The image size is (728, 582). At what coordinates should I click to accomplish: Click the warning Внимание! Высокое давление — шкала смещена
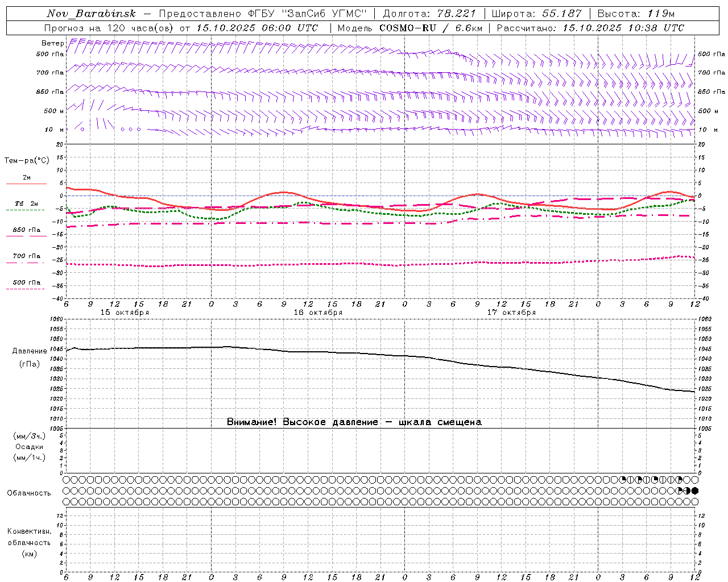point(354,422)
